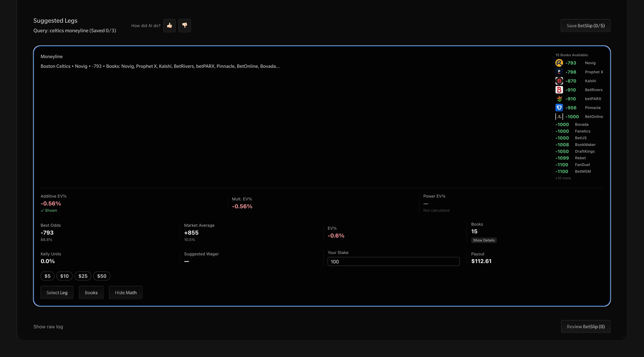This screenshot has height=357, width=644.
Task: Click the Prophet X sportsbook logo
Action: click(x=559, y=72)
